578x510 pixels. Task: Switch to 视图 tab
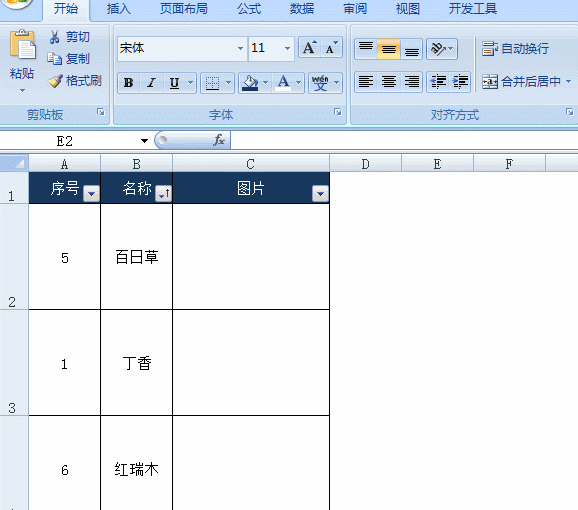coord(408,8)
